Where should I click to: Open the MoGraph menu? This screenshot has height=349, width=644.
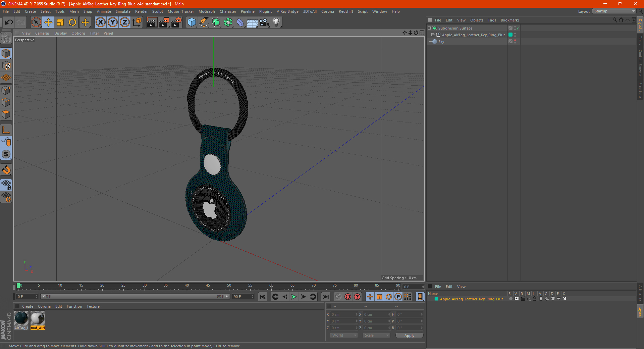(x=207, y=11)
